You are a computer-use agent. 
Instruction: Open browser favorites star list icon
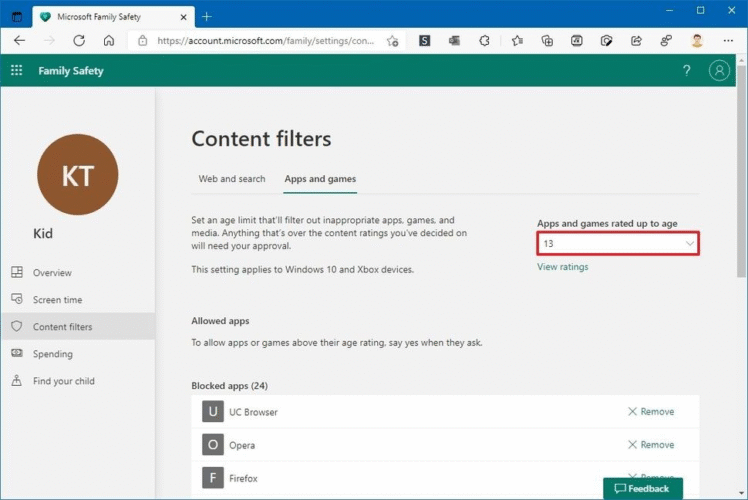click(516, 41)
